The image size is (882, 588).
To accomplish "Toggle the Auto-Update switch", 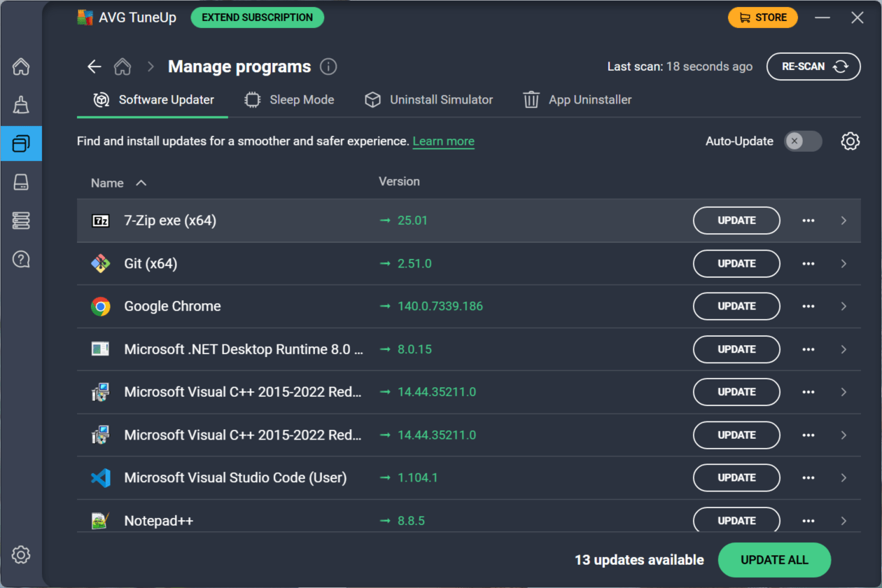I will point(803,141).
